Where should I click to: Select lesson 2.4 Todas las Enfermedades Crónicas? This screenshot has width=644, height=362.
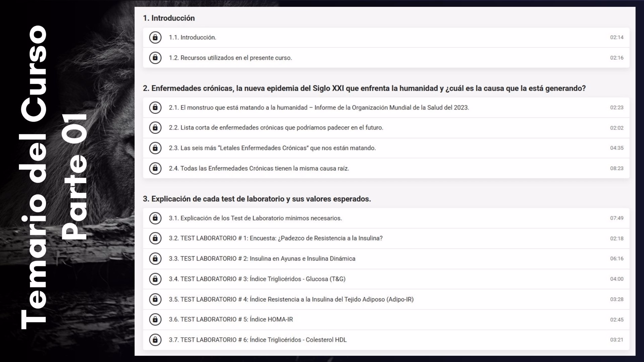pyautogui.click(x=386, y=168)
